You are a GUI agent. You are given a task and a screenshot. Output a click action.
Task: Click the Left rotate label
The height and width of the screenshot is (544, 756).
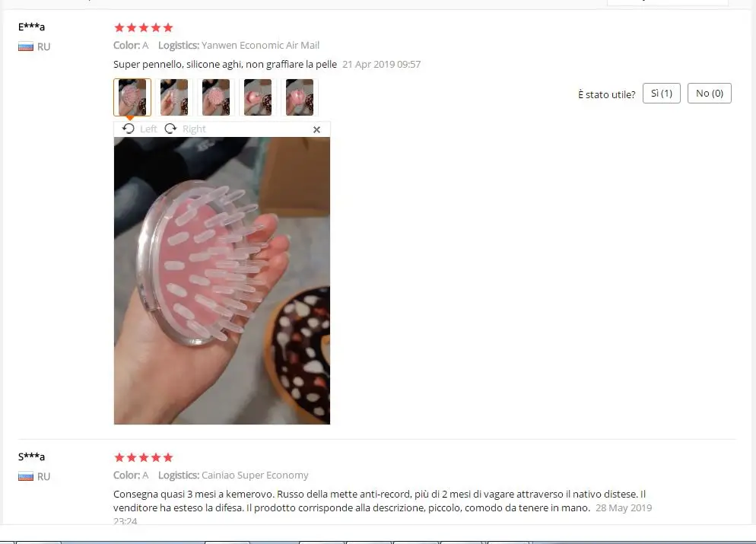[x=148, y=129]
